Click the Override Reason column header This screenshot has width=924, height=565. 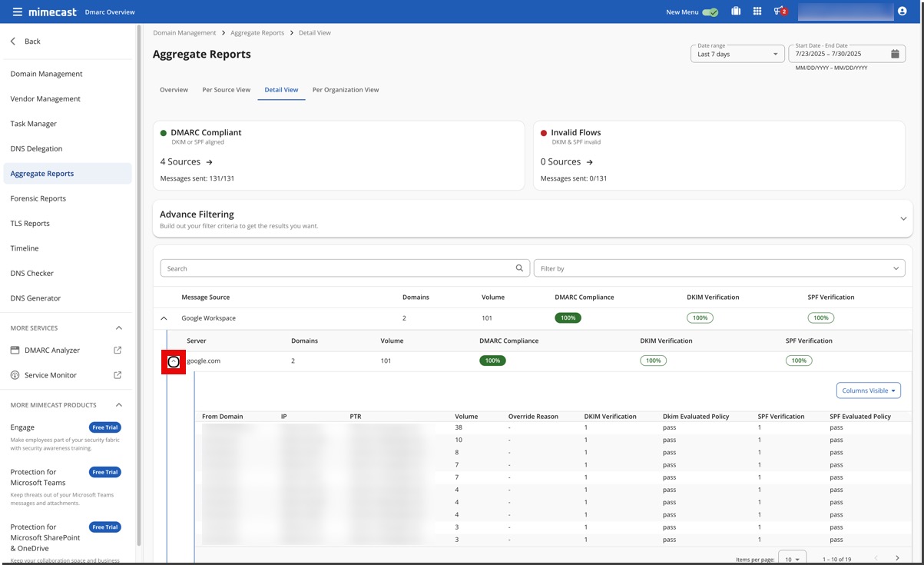[x=533, y=417]
